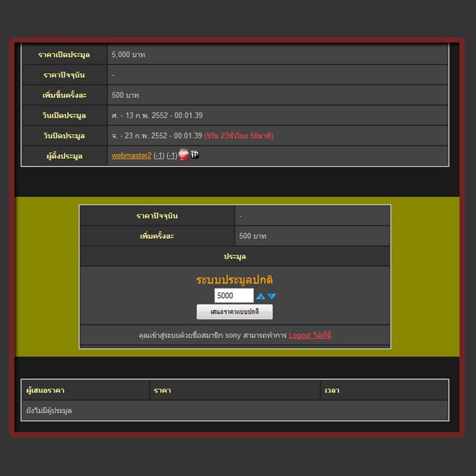Click the Logout link
The image size is (476, 476).
(310, 335)
